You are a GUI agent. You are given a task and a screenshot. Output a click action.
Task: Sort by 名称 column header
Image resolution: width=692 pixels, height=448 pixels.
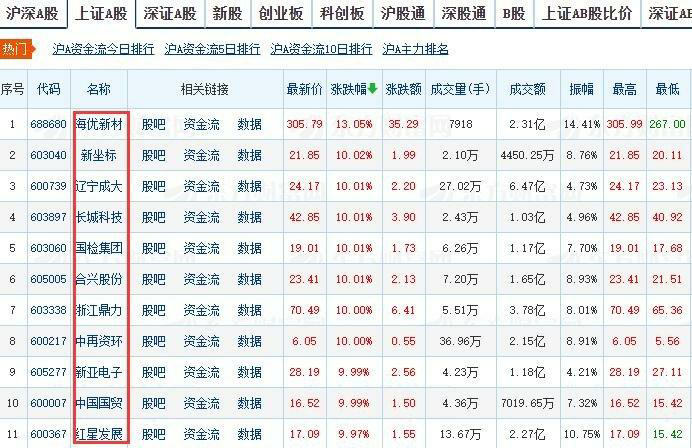click(x=99, y=89)
